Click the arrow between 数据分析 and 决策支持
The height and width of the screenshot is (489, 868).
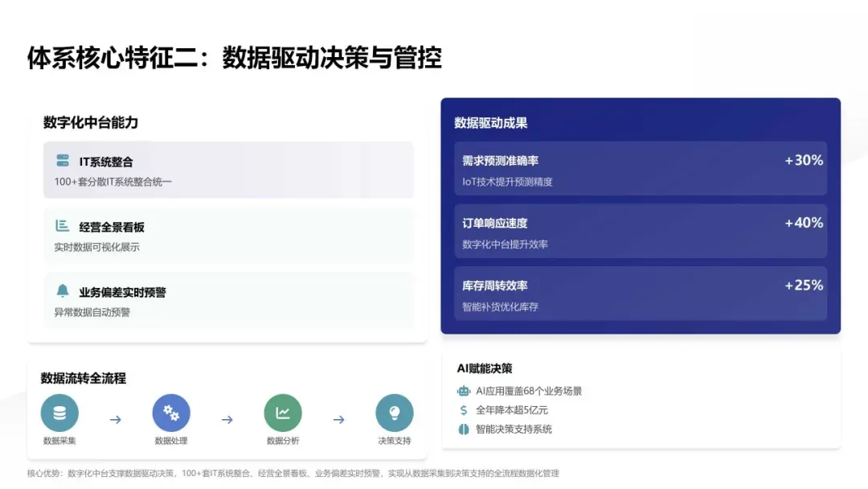point(339,420)
